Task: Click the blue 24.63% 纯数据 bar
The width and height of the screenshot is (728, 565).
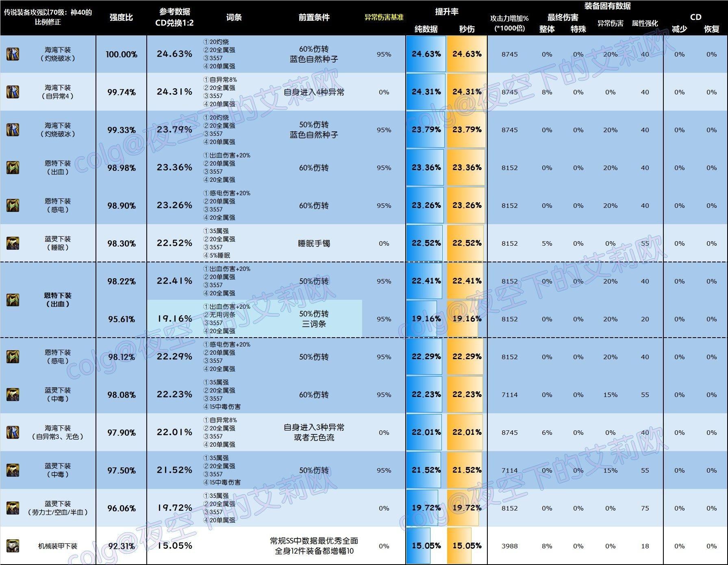Action: click(x=426, y=54)
